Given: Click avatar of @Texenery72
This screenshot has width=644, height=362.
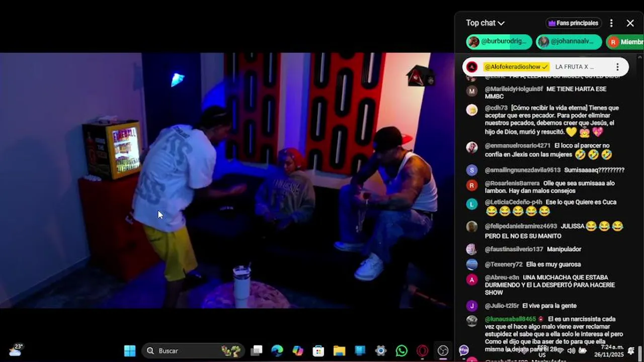Looking at the screenshot, I should [471, 264].
